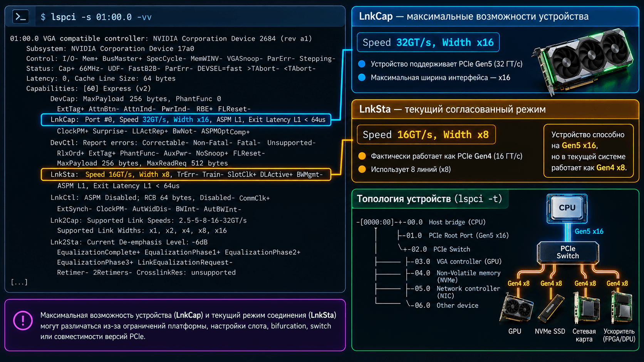Click the 'LnkCtl: ASPM Disabled' line
Image resolution: width=644 pixels, height=362 pixels.
(x=160, y=198)
